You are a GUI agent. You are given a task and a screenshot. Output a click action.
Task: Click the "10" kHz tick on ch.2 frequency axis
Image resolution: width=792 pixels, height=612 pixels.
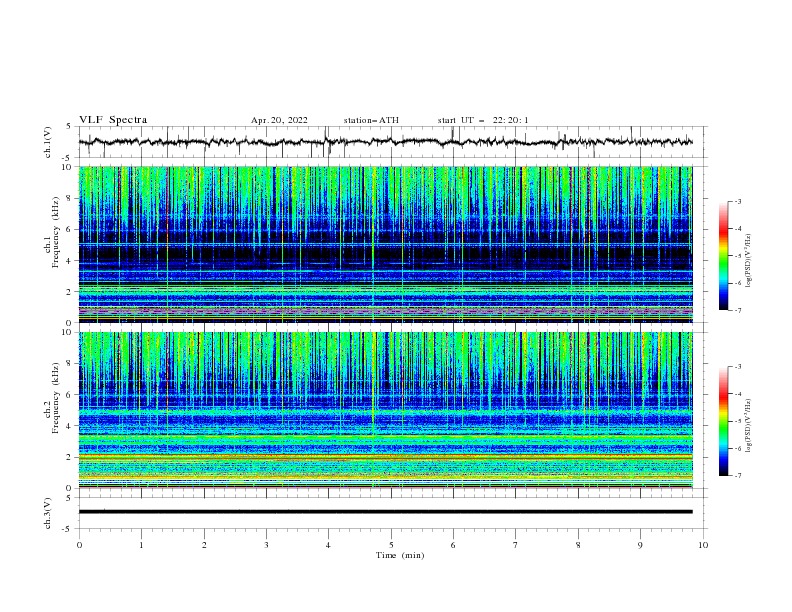(69, 332)
